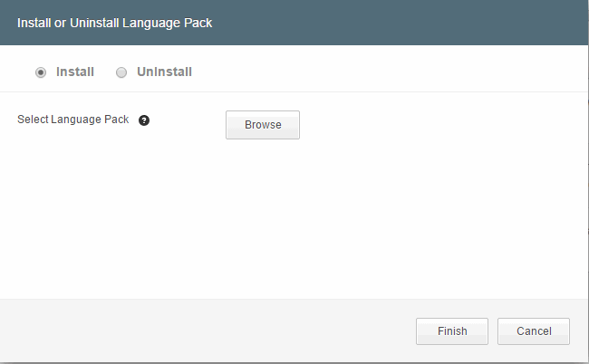Switch mode back to Install
The image size is (589, 364).
tap(41, 72)
